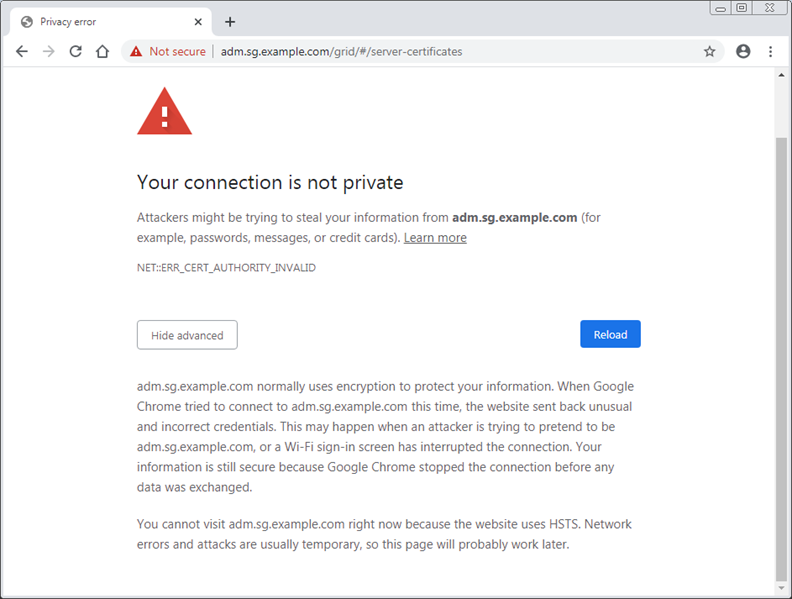This screenshot has height=599, width=792.
Task: Click the forward navigation arrow
Action: click(x=48, y=52)
